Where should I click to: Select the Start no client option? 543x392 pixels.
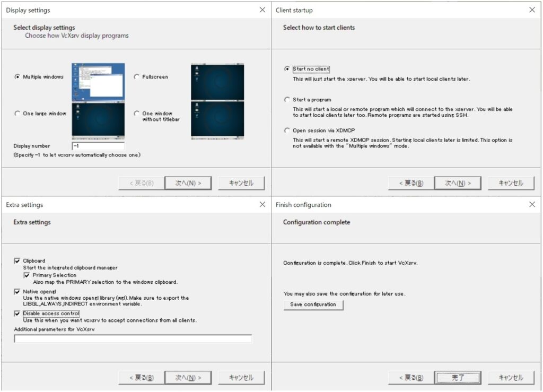tap(287, 69)
